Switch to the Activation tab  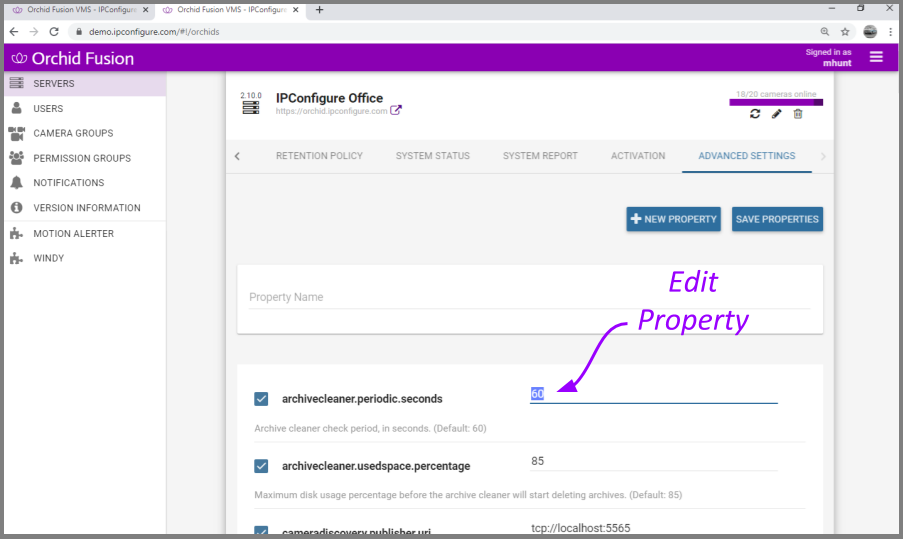click(x=638, y=156)
